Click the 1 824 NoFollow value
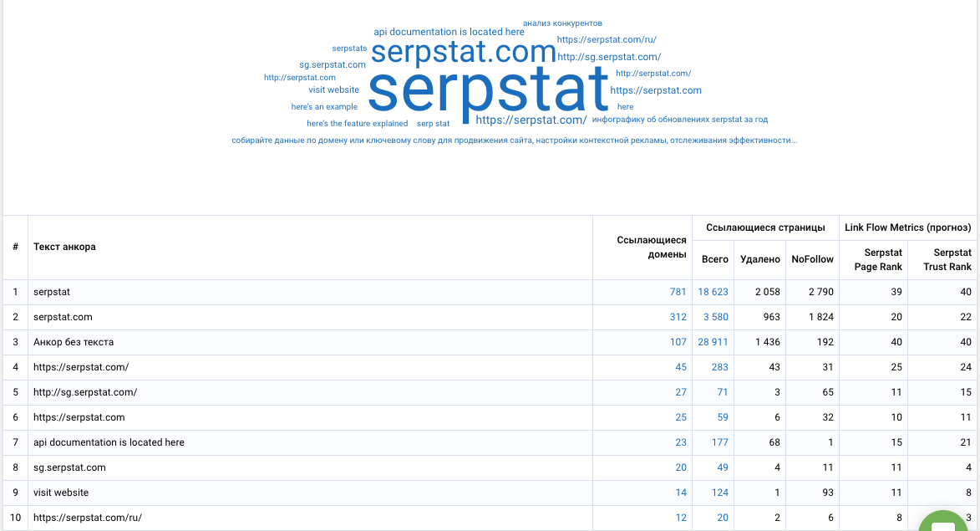 pyautogui.click(x=820, y=317)
